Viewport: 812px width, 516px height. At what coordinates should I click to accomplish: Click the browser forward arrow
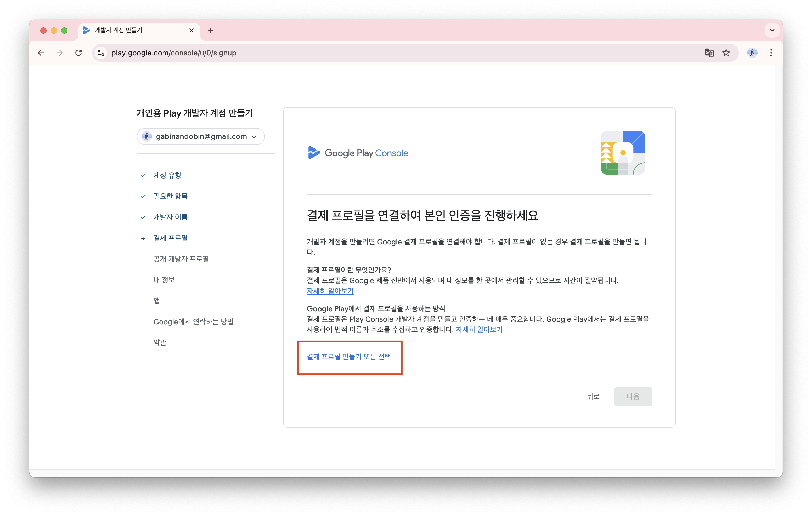tap(59, 53)
